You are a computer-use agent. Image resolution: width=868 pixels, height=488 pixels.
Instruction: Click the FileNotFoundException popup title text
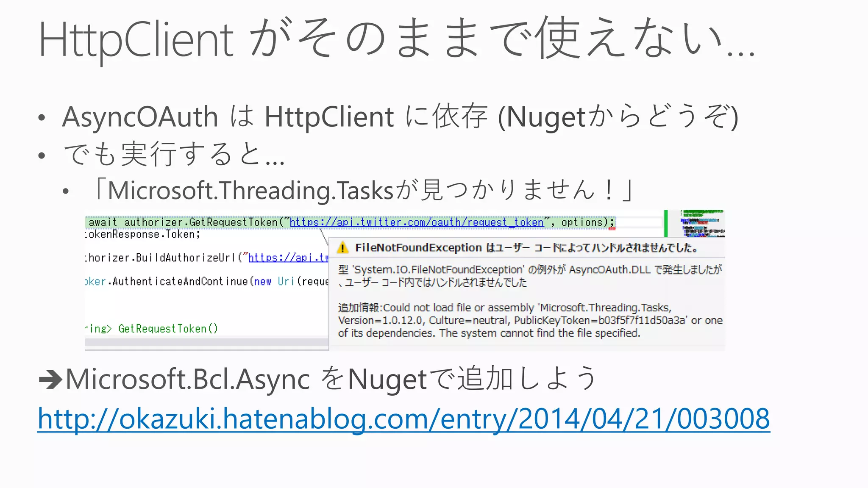point(526,248)
